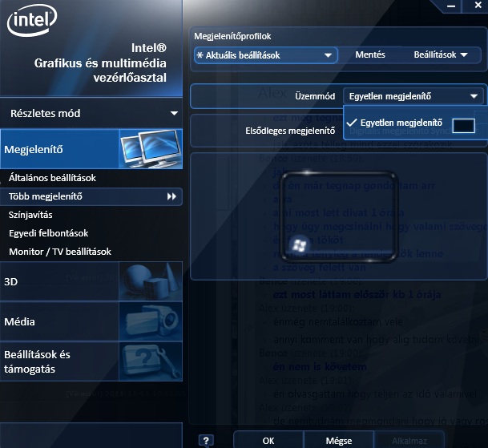Click the monitor preview thumbnail
Screen dimensions: 488x448
click(339, 217)
